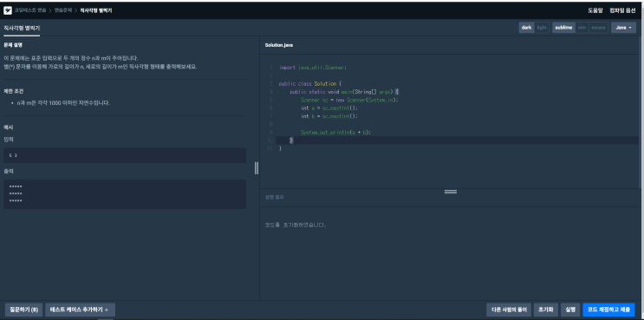644x320 pixels.
Task: Choose emacs editor mode
Action: pos(598,28)
